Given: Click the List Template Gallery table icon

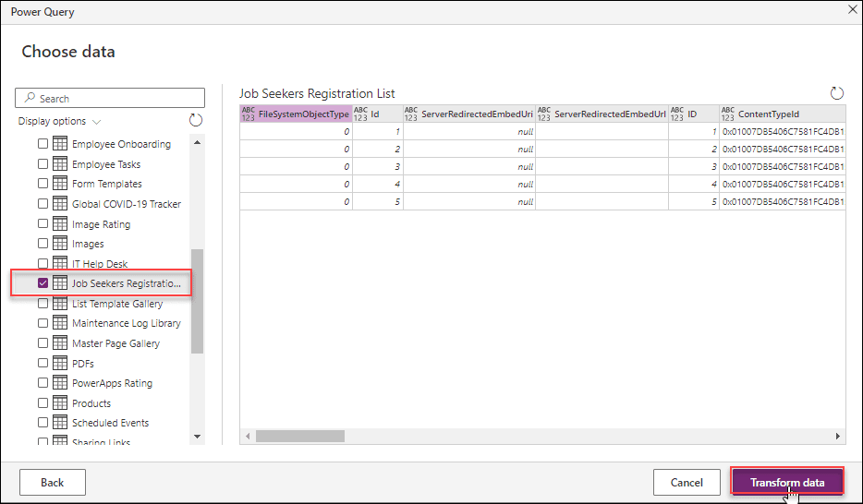Looking at the screenshot, I should coord(60,303).
